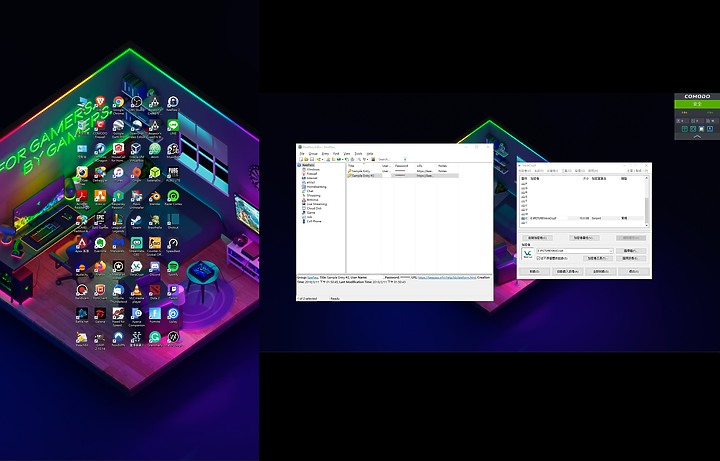Click the Dota 2 desktop shortcut
This screenshot has height=461, width=720.
tap(155, 290)
